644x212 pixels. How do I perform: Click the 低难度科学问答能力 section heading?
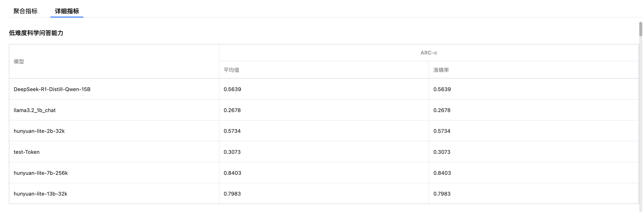coord(36,33)
